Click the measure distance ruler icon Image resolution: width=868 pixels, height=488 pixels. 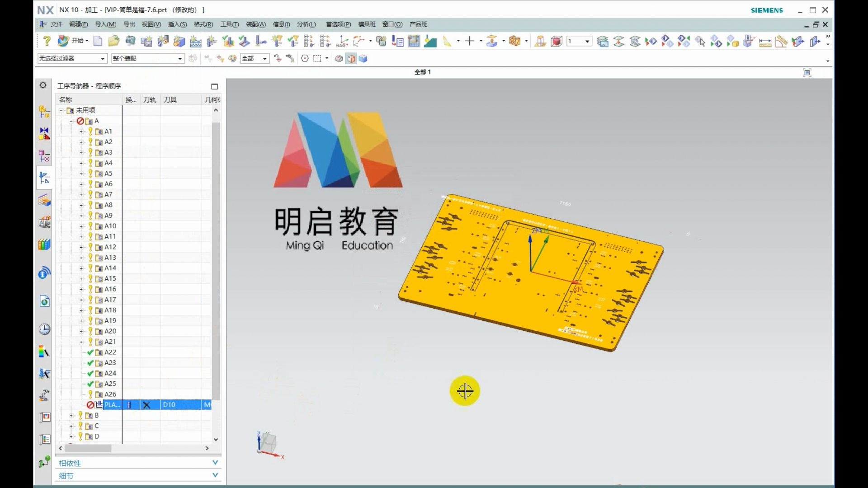coord(765,42)
